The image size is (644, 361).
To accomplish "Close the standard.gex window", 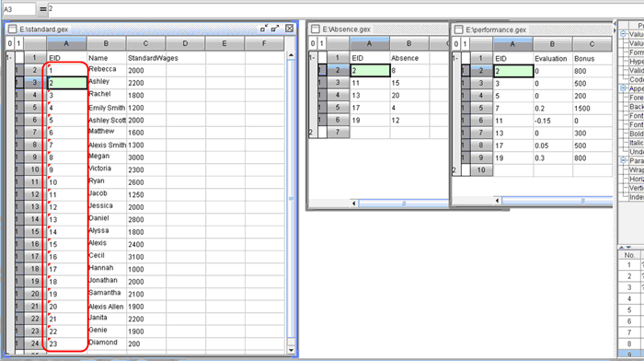I will 290,29.
